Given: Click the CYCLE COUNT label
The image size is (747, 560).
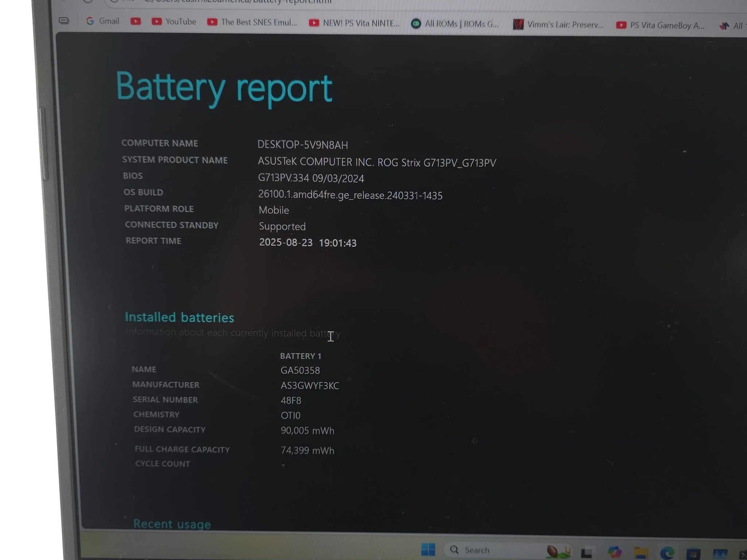Looking at the screenshot, I should tap(162, 464).
